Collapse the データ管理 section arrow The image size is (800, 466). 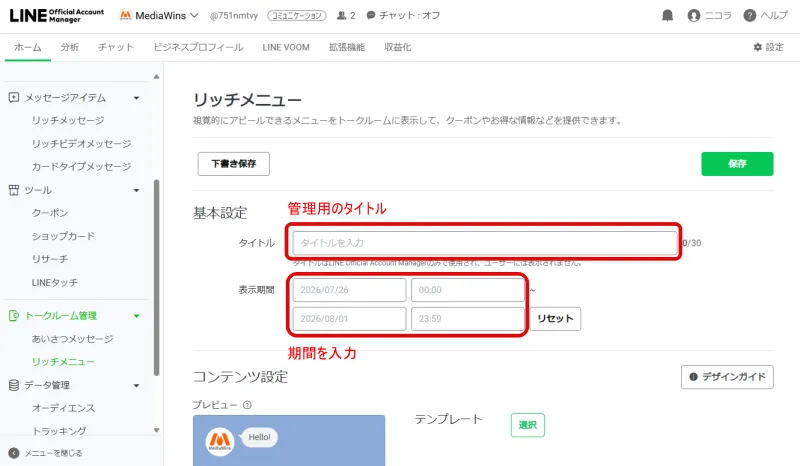pos(136,385)
